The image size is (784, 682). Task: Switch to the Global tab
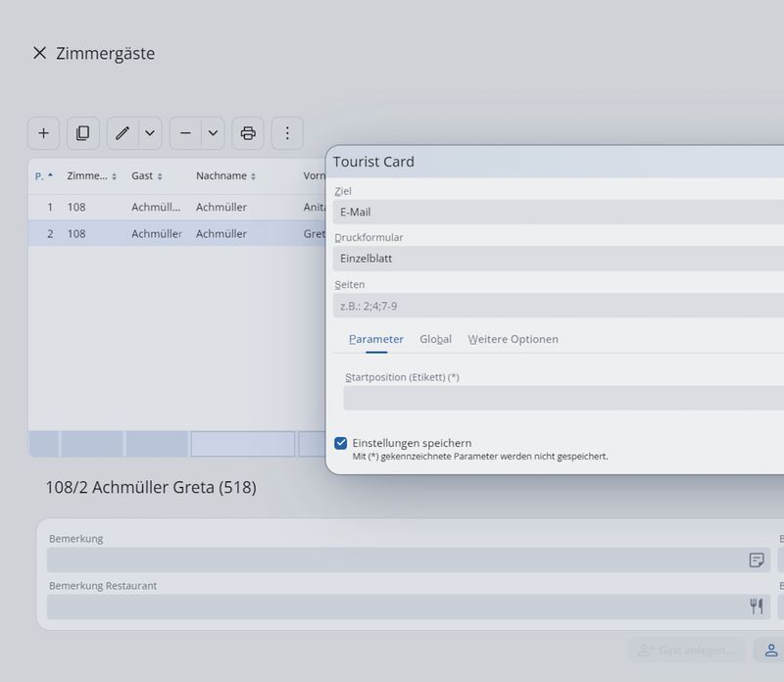coord(435,339)
